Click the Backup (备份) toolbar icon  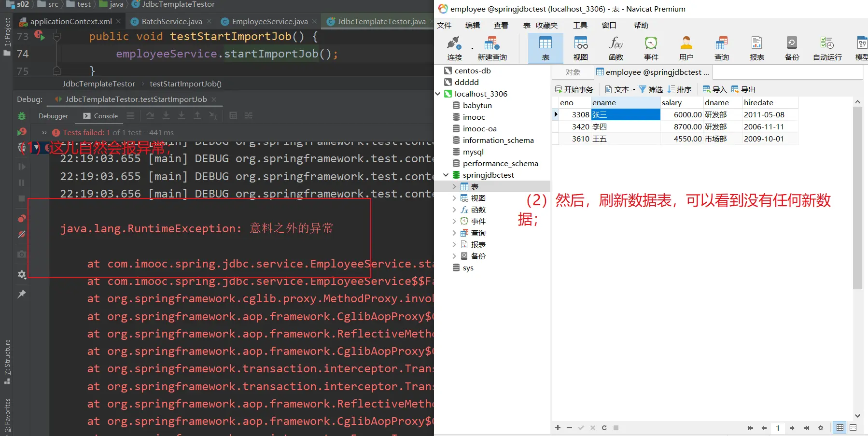(x=792, y=47)
